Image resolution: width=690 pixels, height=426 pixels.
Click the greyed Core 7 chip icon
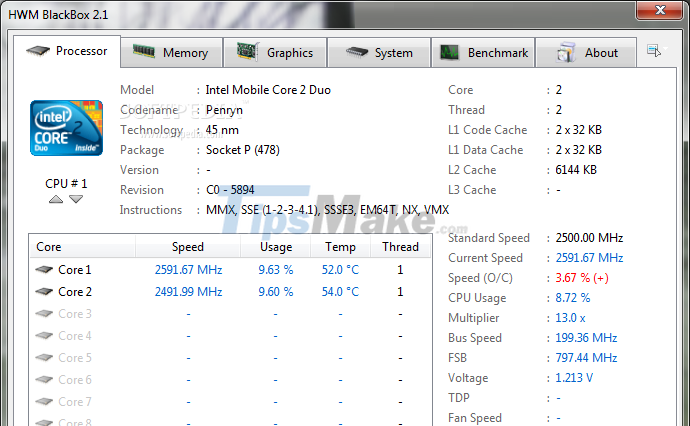pos(44,401)
